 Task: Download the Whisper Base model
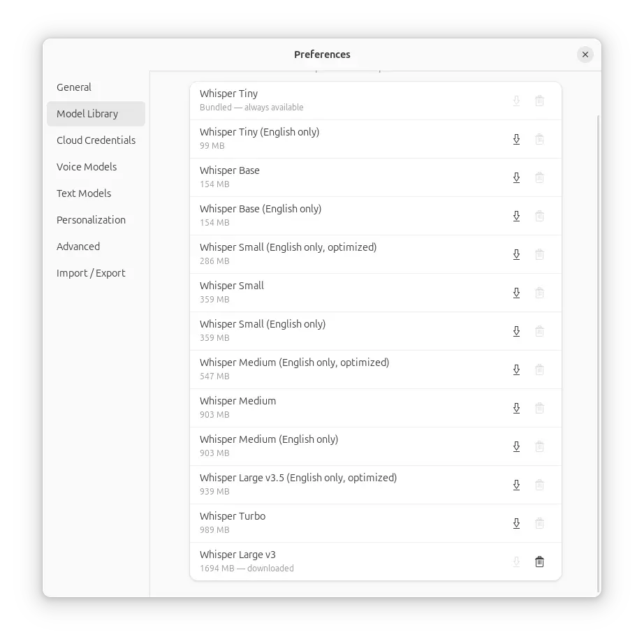click(516, 177)
